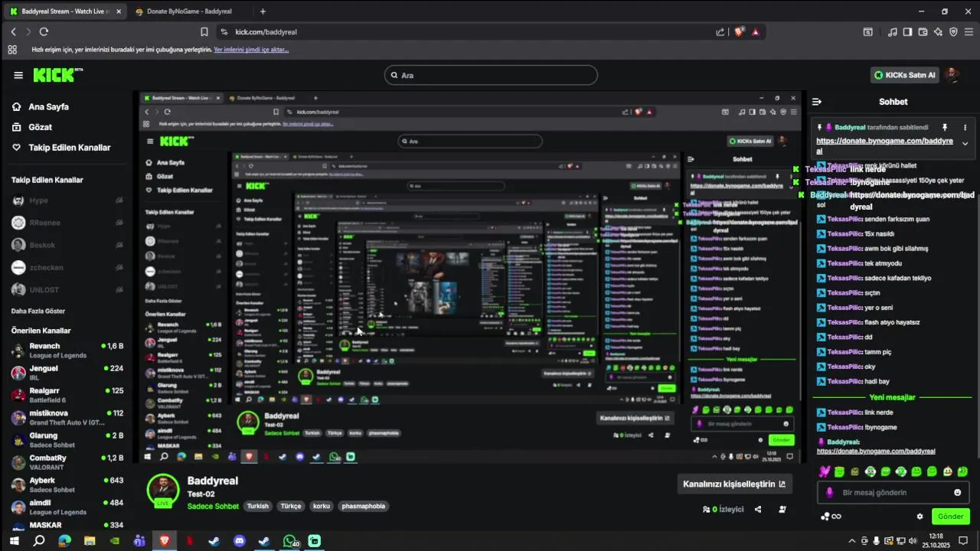The width and height of the screenshot is (980, 551).
Task: Open the donate link in the last chat message
Action: coord(876,452)
